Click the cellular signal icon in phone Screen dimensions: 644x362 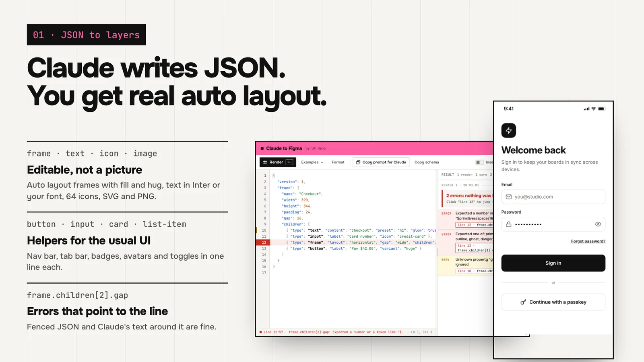(586, 109)
